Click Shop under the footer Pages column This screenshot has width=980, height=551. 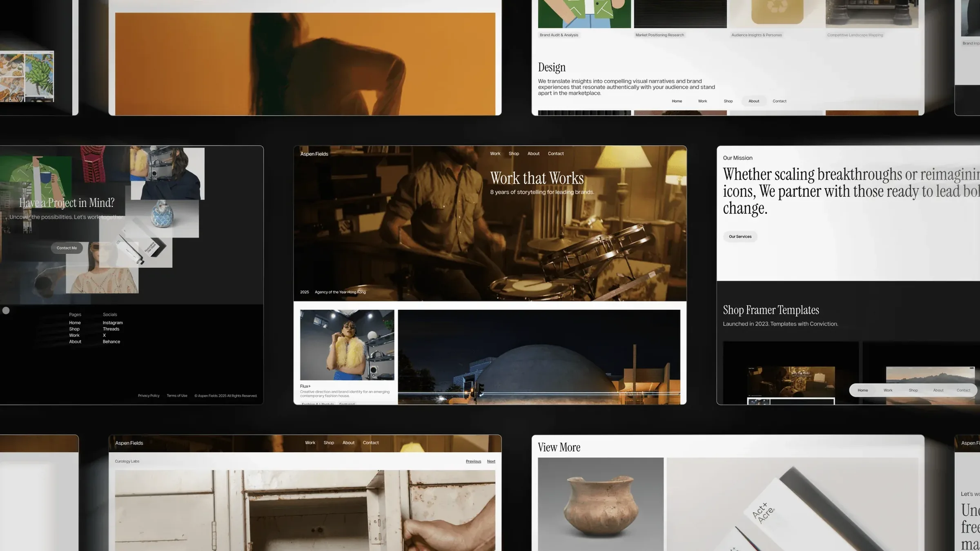(74, 329)
